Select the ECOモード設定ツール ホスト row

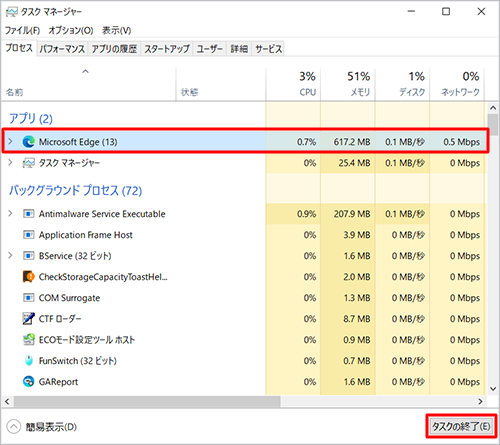(244, 340)
